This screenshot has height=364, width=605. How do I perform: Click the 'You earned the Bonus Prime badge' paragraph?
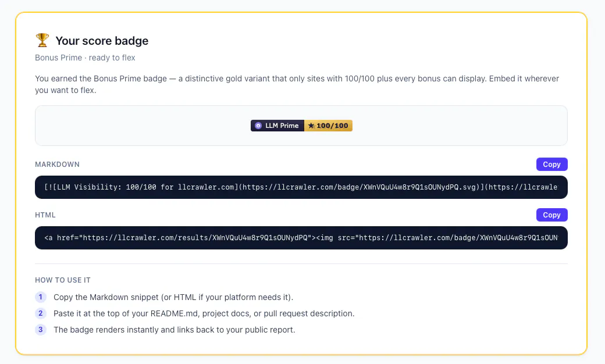click(x=297, y=84)
